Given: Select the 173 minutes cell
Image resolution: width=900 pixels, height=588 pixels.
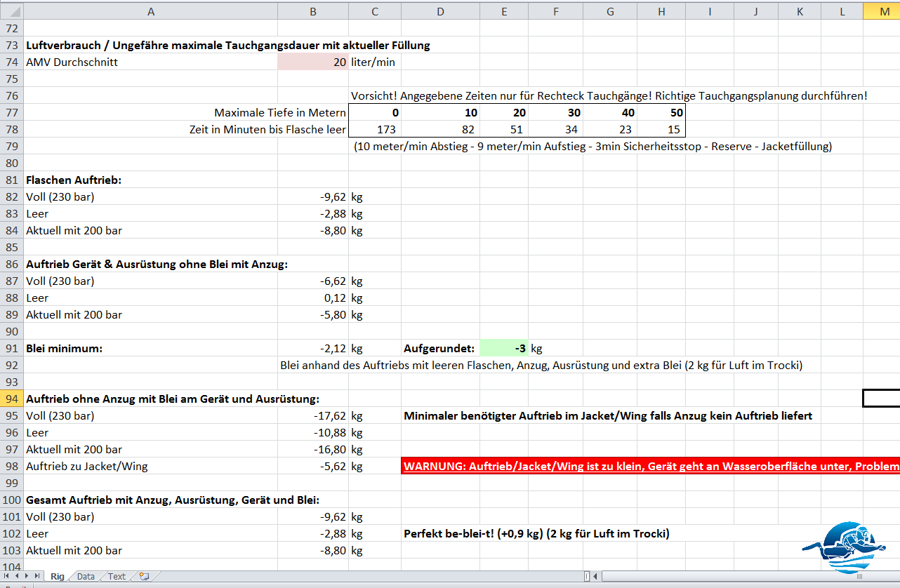Looking at the screenshot, I should coord(375,129).
